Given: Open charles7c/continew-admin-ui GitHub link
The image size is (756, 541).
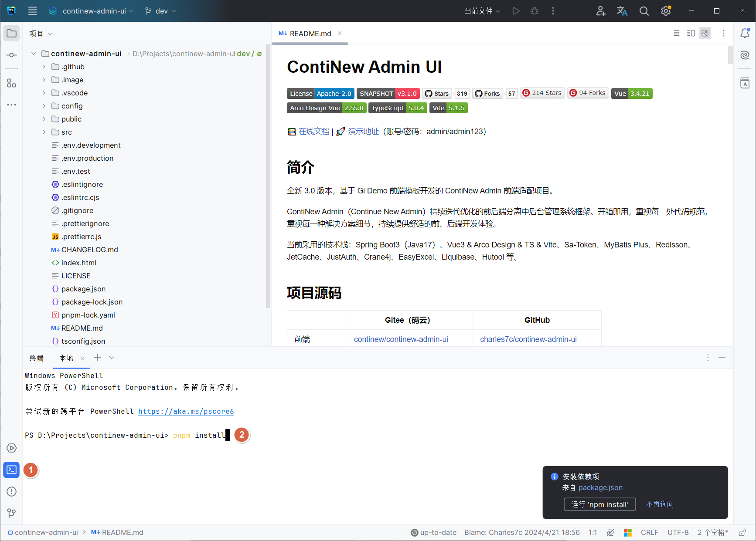Looking at the screenshot, I should tap(528, 339).
